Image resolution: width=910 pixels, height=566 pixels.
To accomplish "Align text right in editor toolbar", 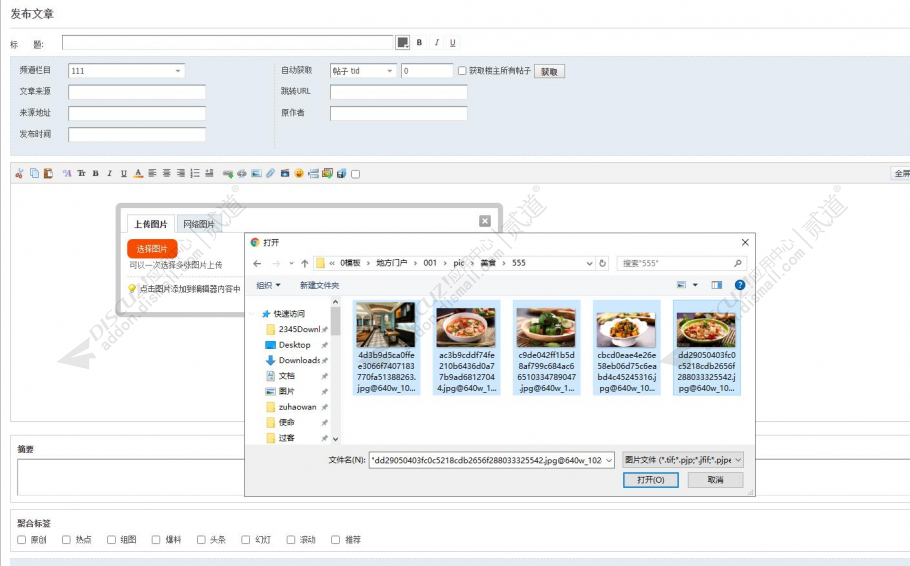I will click(x=180, y=173).
